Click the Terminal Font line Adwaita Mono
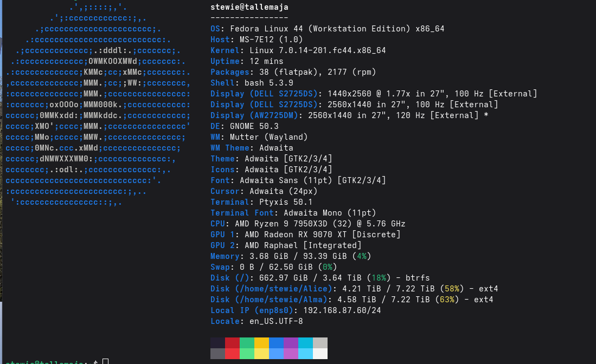This screenshot has width=596, height=364. tap(293, 213)
